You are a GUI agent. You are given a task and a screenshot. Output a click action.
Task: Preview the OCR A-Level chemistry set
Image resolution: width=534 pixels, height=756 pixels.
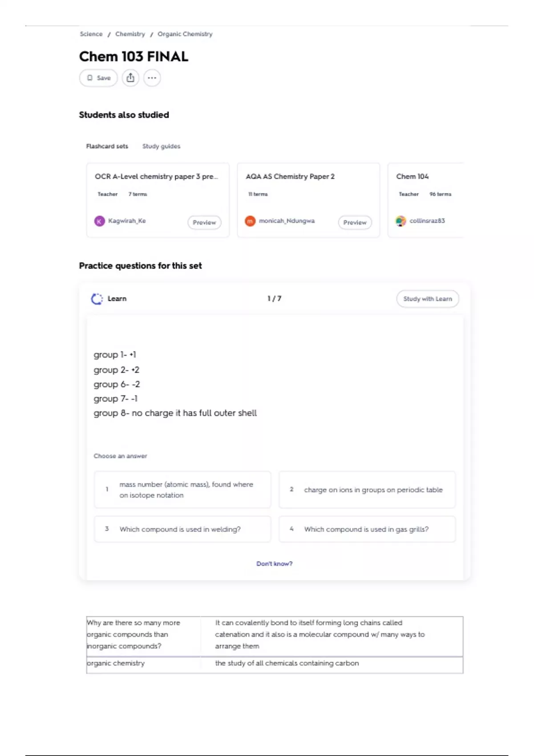coord(204,222)
